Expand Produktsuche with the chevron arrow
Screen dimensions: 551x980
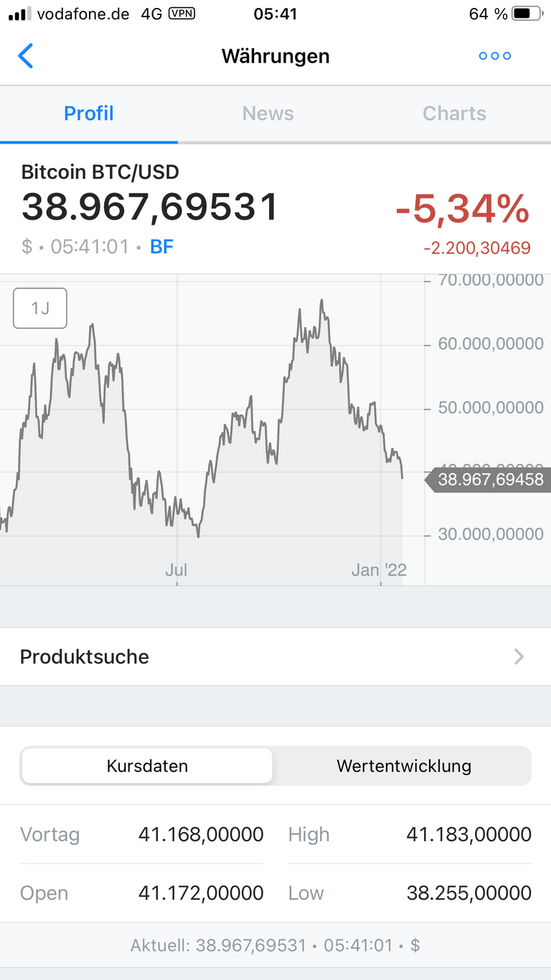(519, 656)
